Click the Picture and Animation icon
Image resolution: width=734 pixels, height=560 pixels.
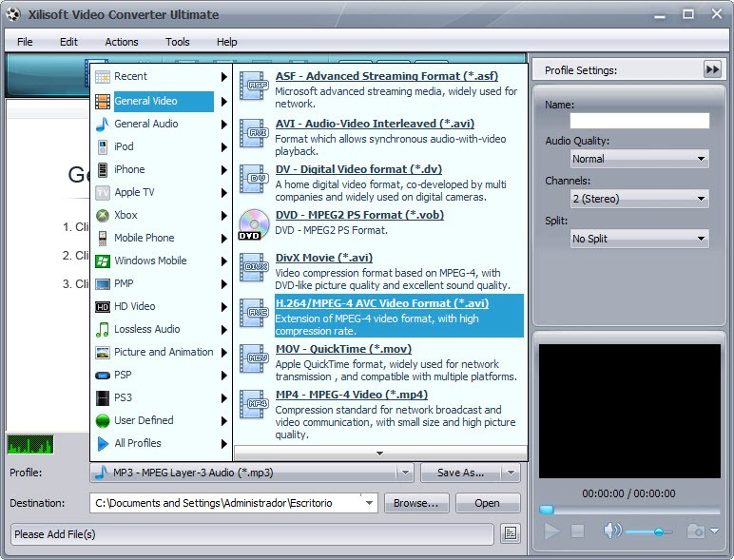pos(103,352)
